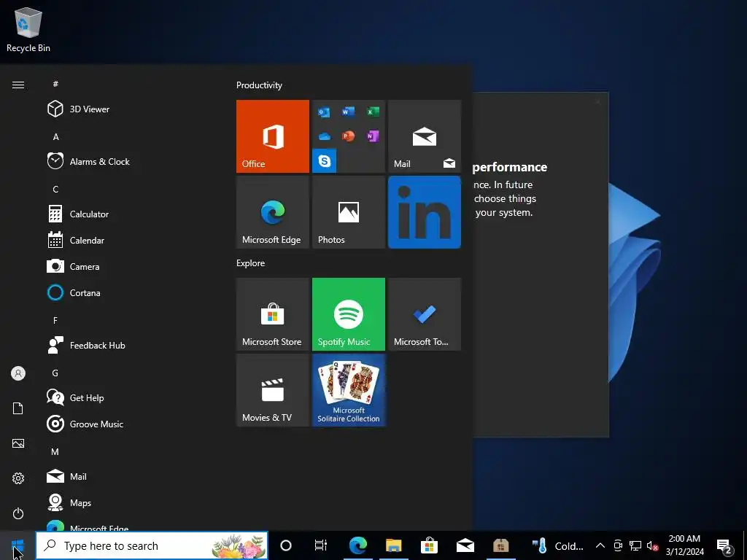This screenshot has width=747, height=560.
Task: Open Documents from Start sidebar
Action: (x=18, y=408)
